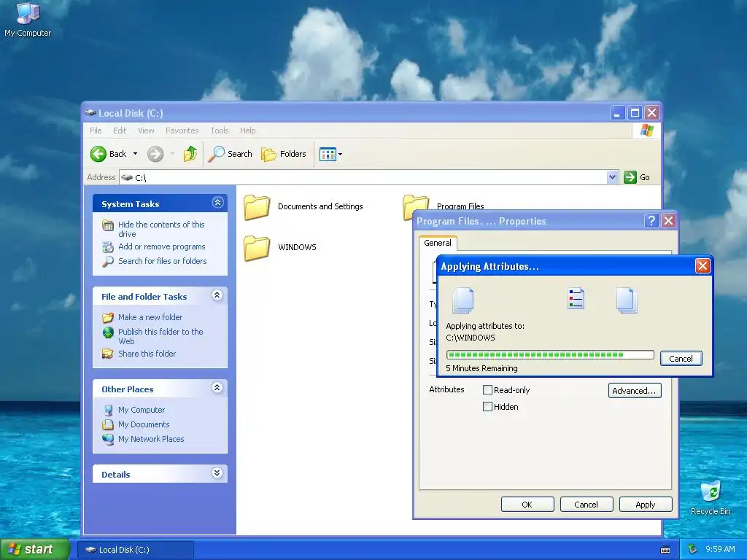747x560 pixels.
Task: Click Share this folder task
Action: point(147,354)
